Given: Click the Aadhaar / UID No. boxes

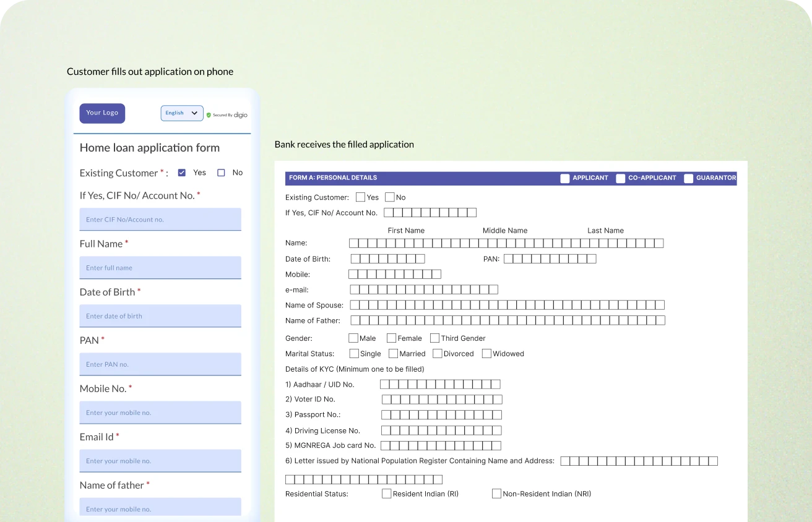Looking at the screenshot, I should [440, 384].
